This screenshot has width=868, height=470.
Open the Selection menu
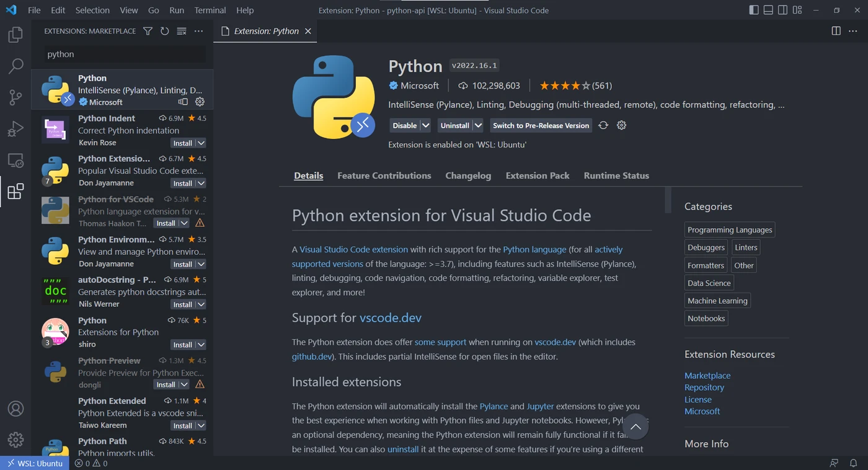click(92, 10)
